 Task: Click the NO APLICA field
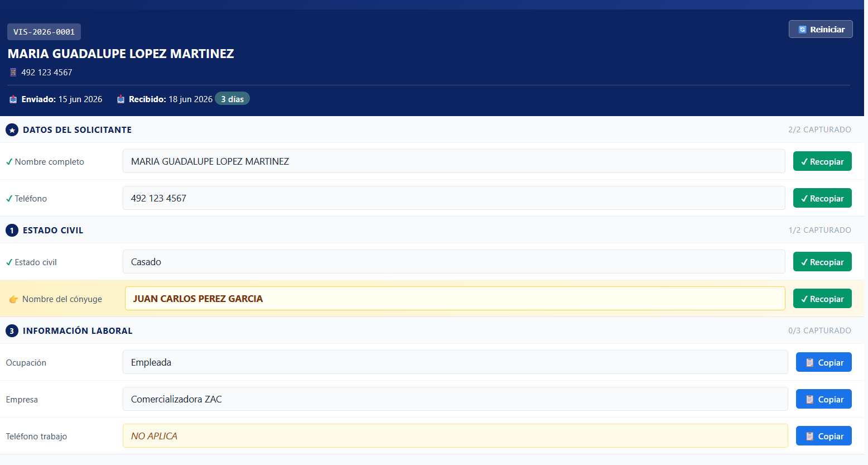tap(455, 436)
